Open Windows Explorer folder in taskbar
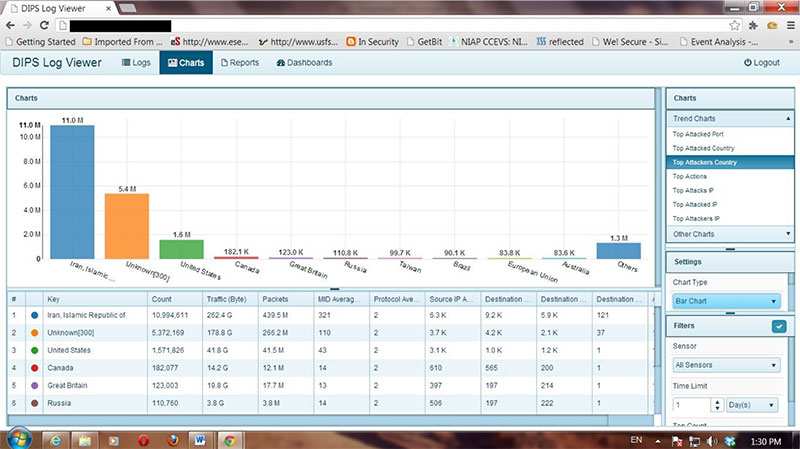Screen dimensions: 800x449 point(84,440)
